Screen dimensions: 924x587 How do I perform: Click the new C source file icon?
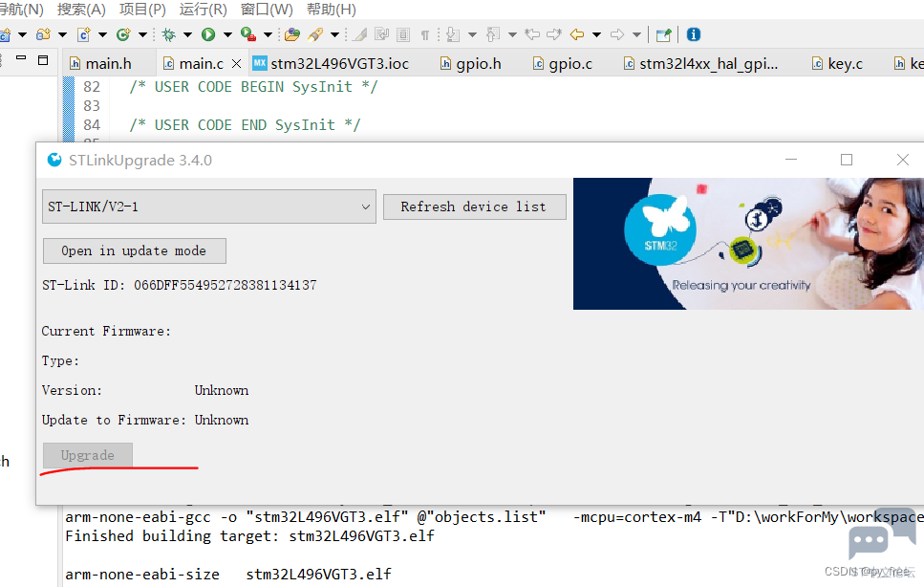[x=83, y=34]
